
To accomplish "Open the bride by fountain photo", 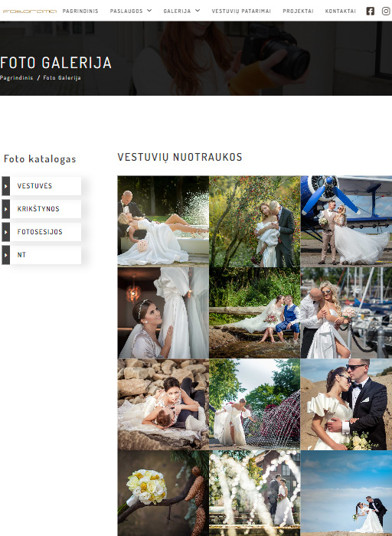I will click(255, 404).
